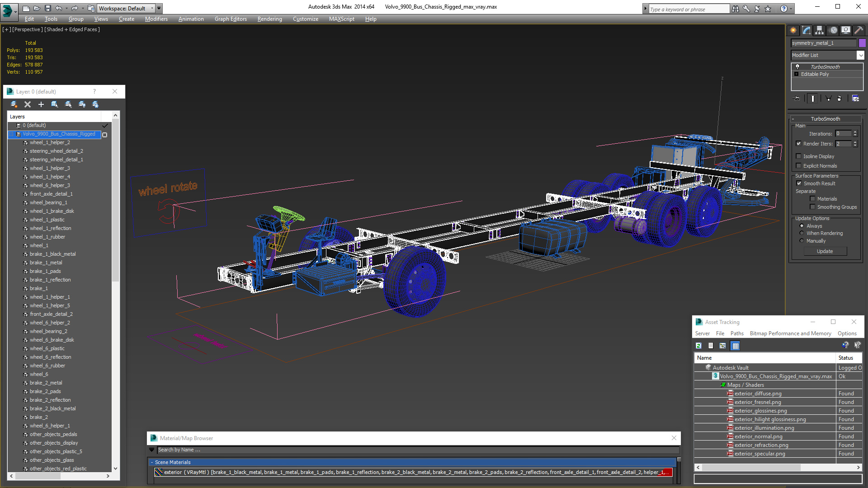Expand the Editable Poly sub-objects
Image resolution: width=868 pixels, height=488 pixels.
[x=797, y=74]
